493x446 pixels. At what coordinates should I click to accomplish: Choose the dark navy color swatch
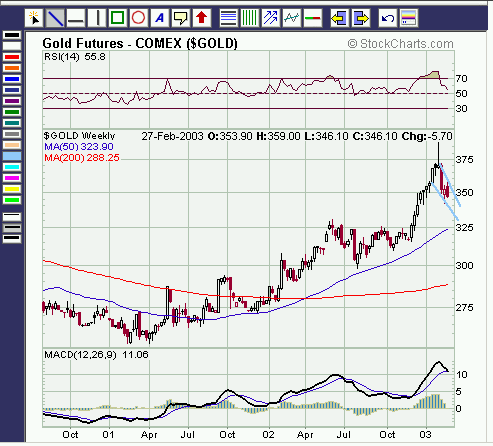[12, 90]
